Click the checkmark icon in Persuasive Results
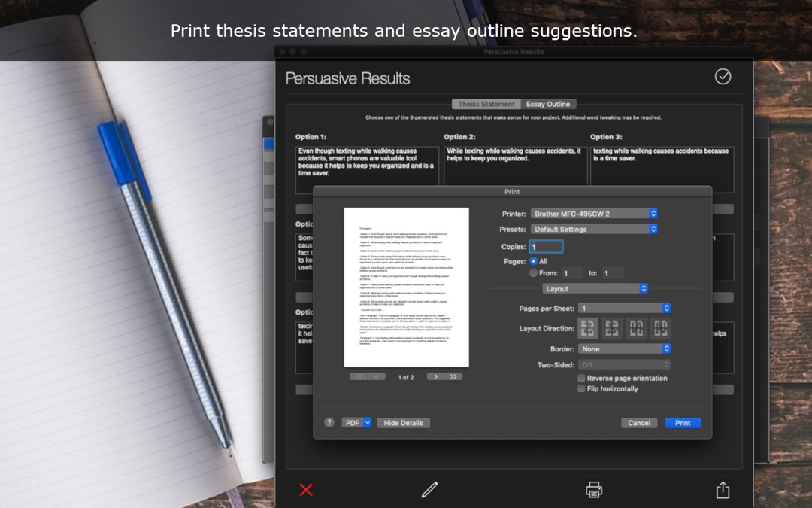 pos(723,77)
